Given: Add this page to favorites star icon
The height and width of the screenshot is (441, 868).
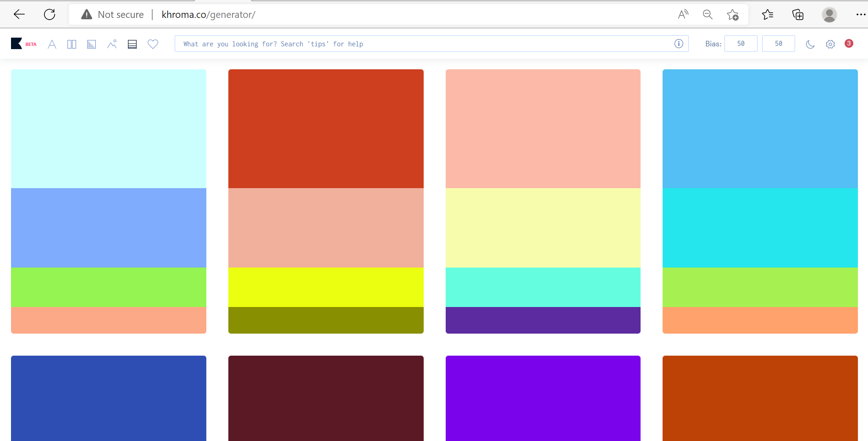Looking at the screenshot, I should click(x=732, y=15).
